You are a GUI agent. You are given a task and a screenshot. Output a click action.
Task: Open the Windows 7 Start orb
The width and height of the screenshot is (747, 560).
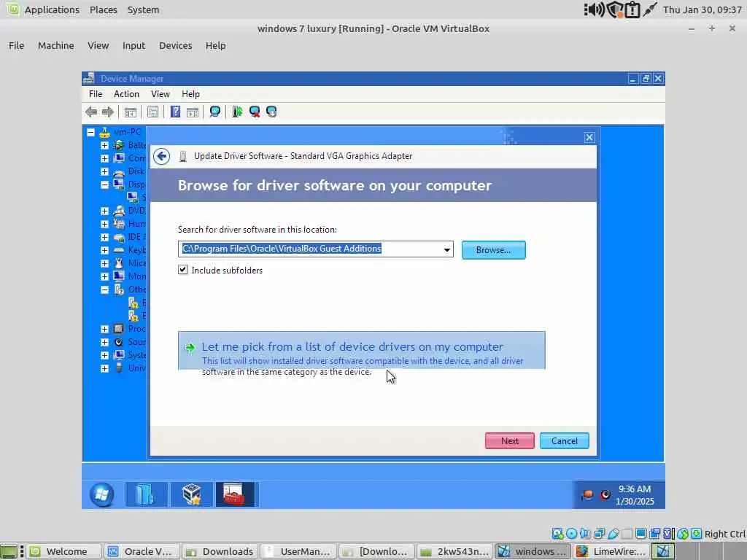[x=101, y=495]
